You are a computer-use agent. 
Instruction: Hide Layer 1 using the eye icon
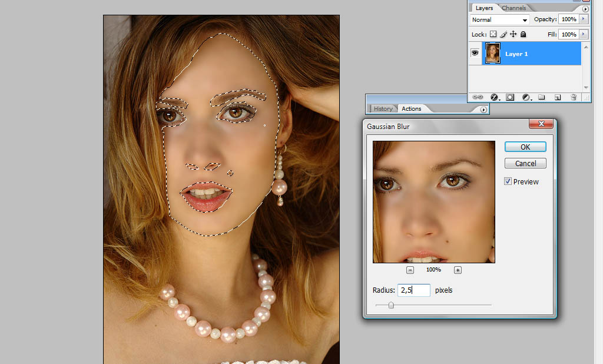[475, 53]
